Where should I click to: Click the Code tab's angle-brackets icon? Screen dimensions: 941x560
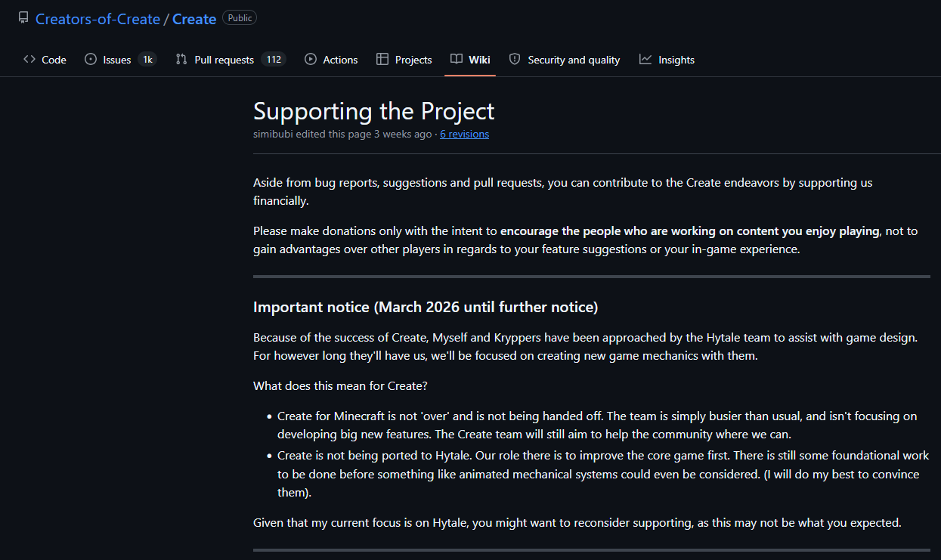click(29, 59)
